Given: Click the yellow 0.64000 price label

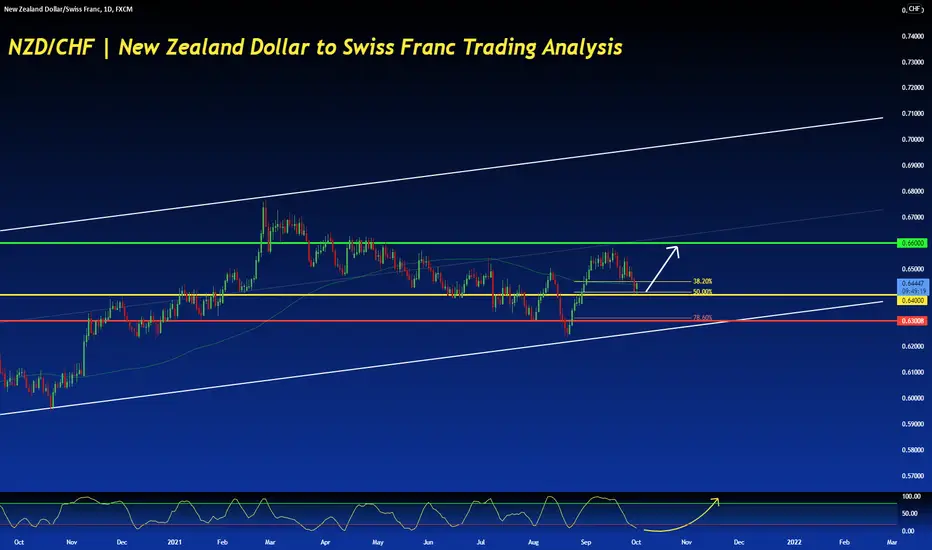Looking at the screenshot, I should [x=913, y=301].
